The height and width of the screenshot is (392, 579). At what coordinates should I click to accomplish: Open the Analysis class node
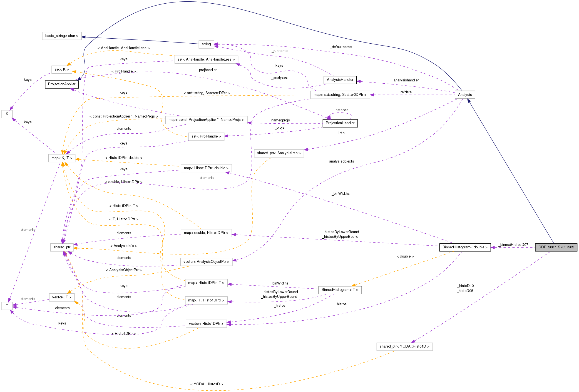(465, 95)
